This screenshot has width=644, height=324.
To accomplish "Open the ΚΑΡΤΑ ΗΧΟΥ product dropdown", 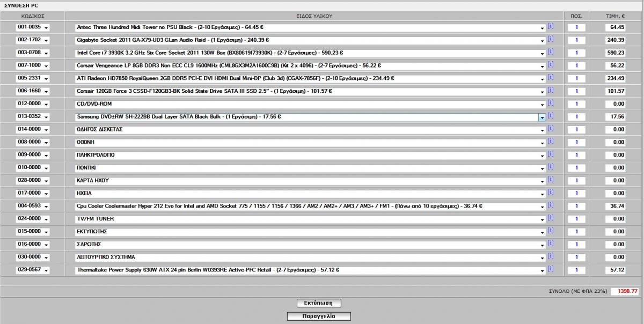I will pos(311,180).
